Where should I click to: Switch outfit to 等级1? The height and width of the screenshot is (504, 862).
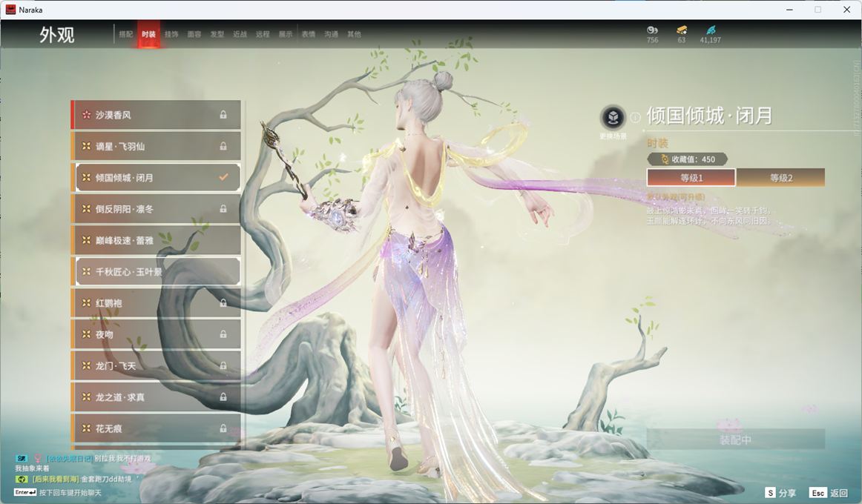691,177
